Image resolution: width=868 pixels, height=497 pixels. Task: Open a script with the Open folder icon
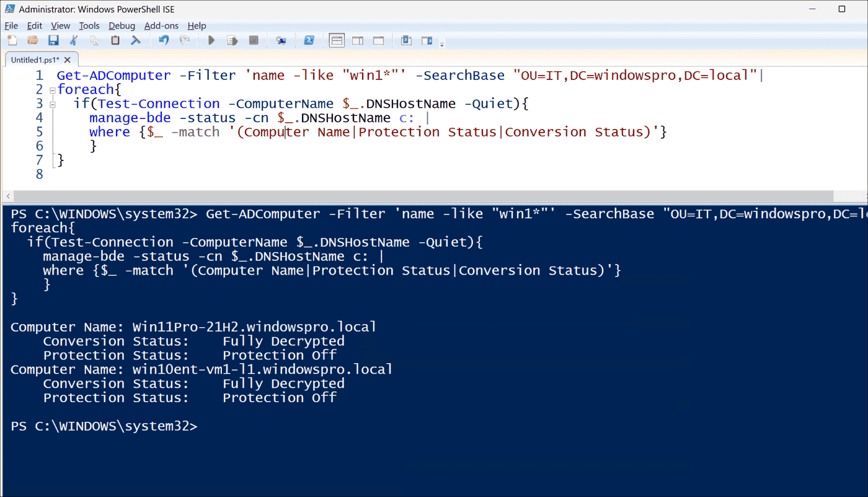click(x=32, y=40)
